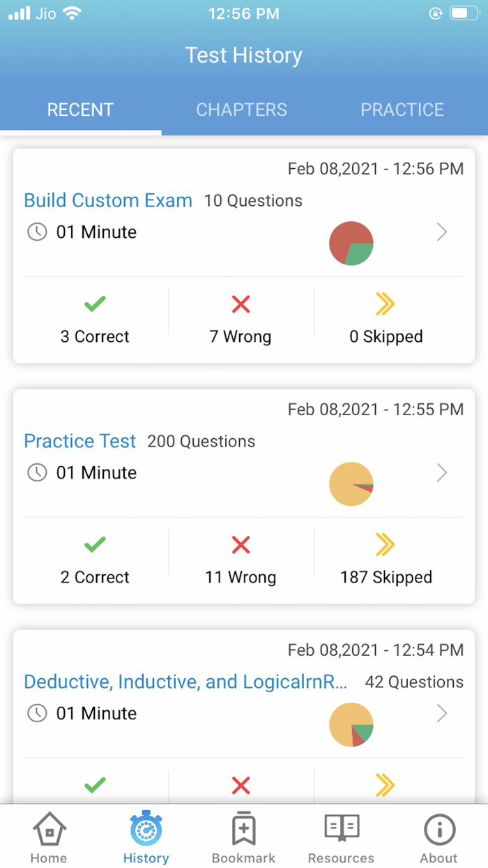
Task: Open the Build Custom Exam link
Action: point(108,200)
